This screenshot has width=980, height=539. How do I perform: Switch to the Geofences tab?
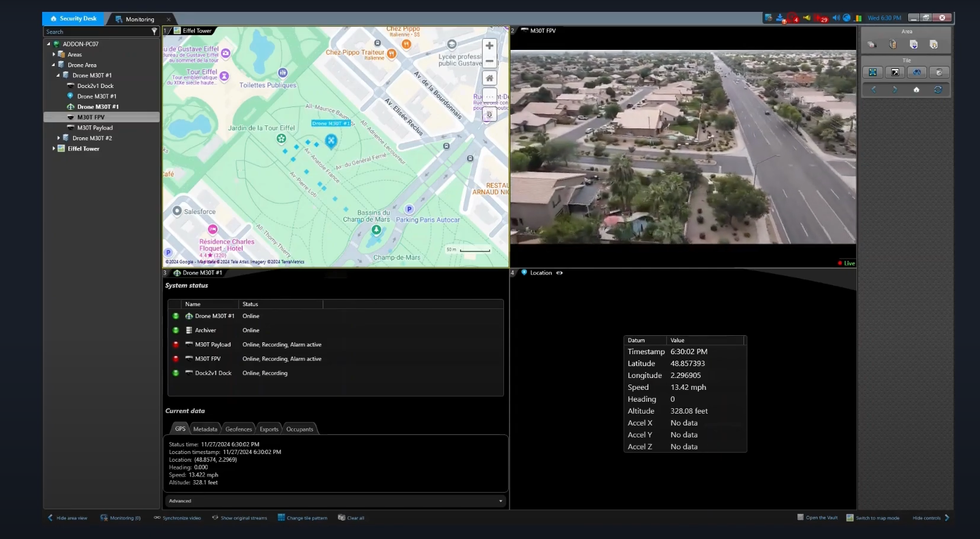(238, 429)
